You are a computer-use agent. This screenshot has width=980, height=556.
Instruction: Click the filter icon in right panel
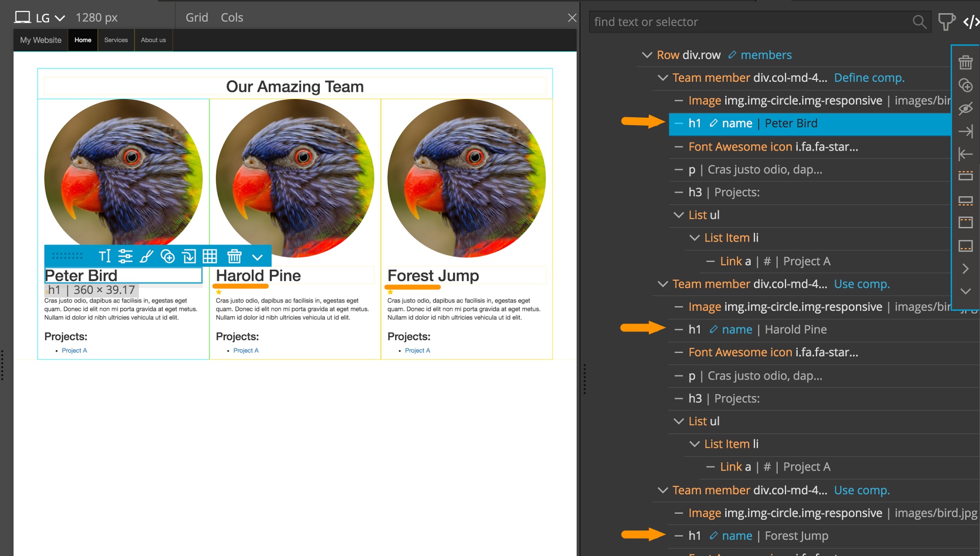pyautogui.click(x=946, y=22)
